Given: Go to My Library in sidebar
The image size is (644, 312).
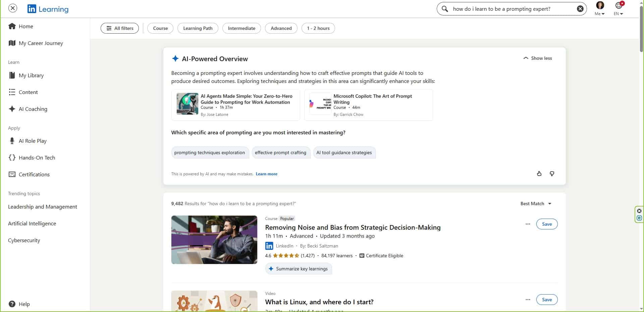Looking at the screenshot, I should pyautogui.click(x=31, y=75).
